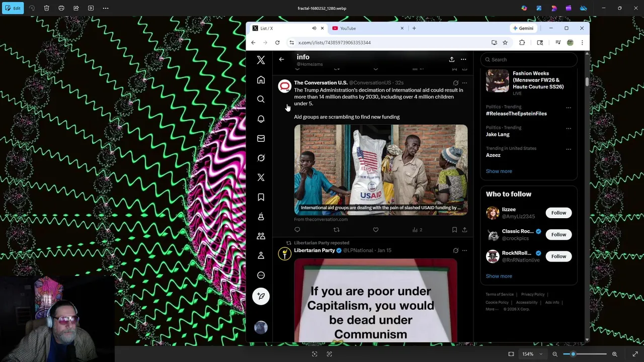644x362 pixels.
Task: Open The Conversation U.S. profile name
Action: coord(320,82)
